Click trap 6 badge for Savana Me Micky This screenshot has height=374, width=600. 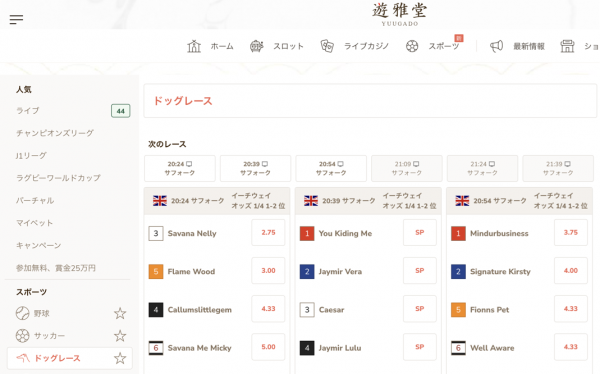[x=156, y=348]
